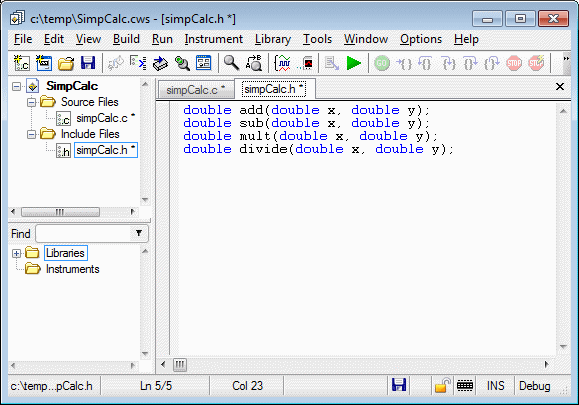Toggle the padlock lock icon in status bar
This screenshot has width=579, height=405.
pos(442,385)
